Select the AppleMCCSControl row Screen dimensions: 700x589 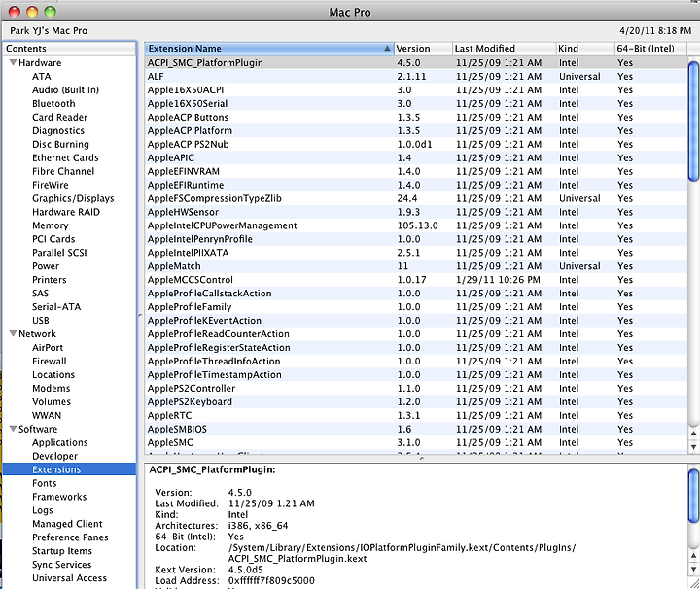tap(416, 280)
